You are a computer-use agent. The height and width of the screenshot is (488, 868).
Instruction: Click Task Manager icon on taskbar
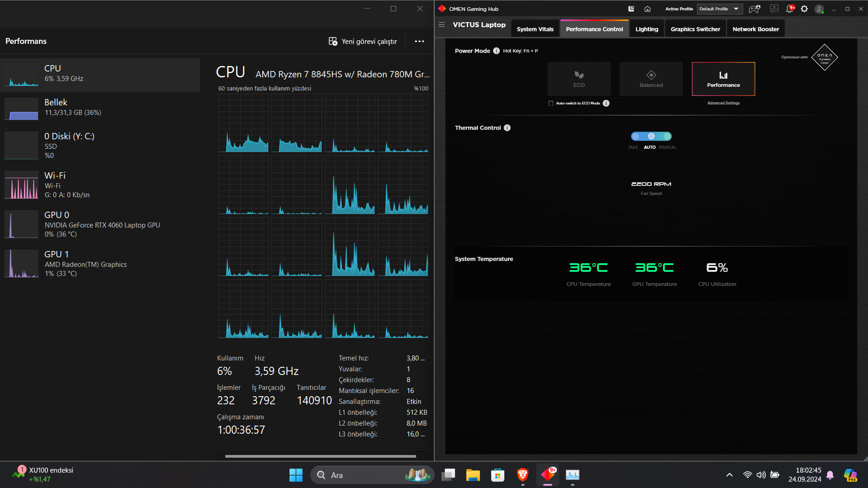coord(573,475)
